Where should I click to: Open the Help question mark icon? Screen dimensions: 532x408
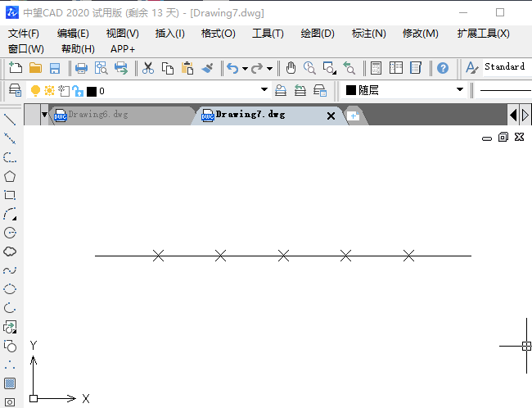[442, 68]
